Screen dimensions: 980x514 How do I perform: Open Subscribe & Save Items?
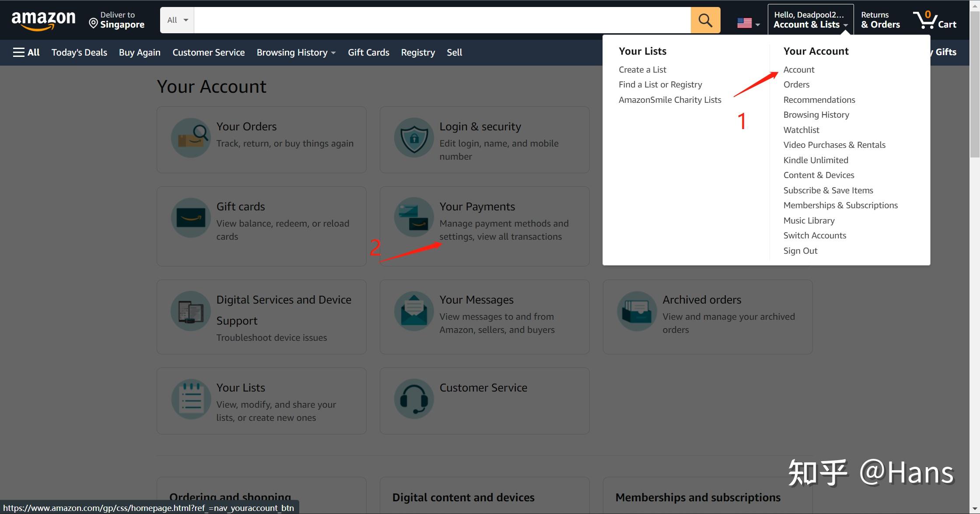point(828,190)
